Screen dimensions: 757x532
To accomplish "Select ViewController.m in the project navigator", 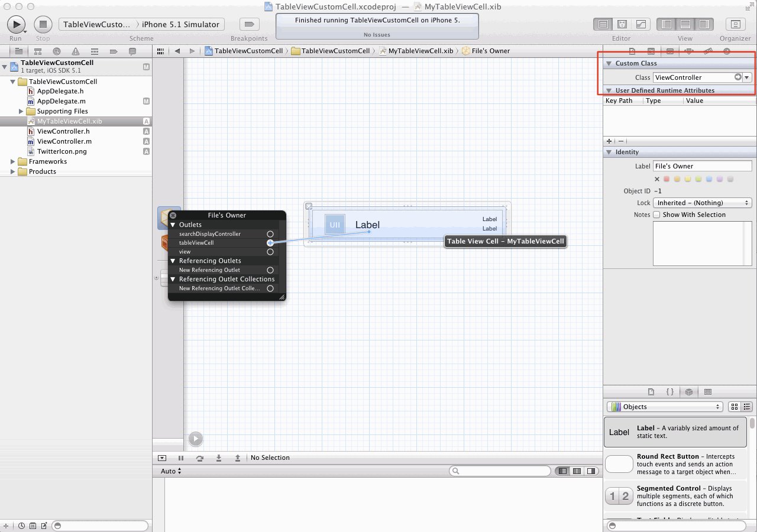I will pos(64,141).
